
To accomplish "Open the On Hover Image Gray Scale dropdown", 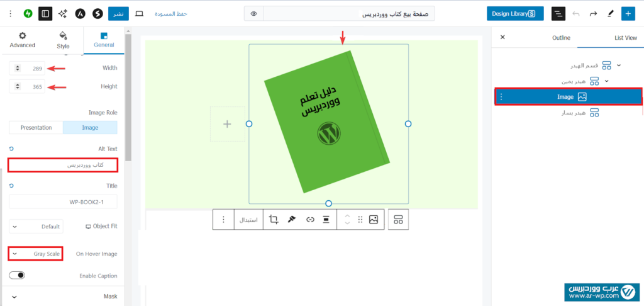I will coord(35,254).
